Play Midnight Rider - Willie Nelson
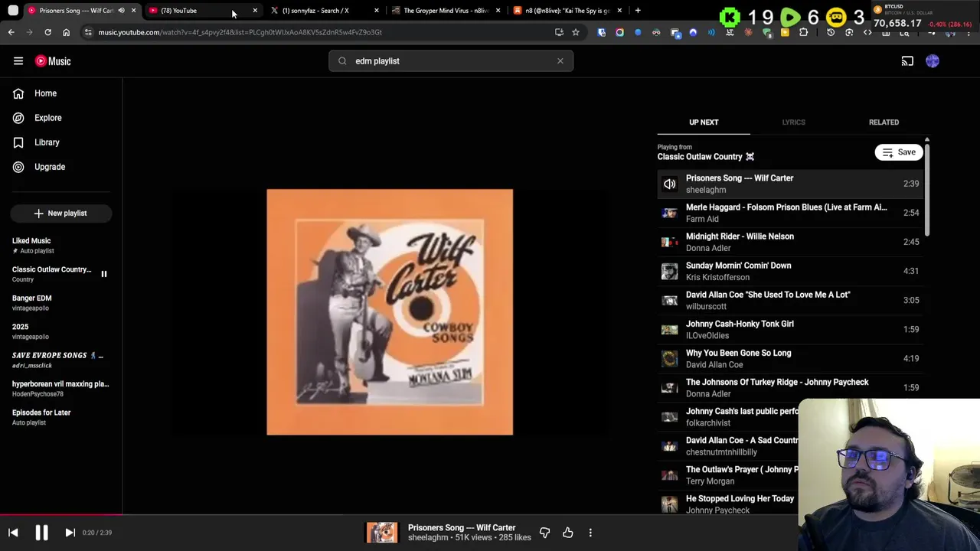Viewport: 980px width, 551px height. (790, 242)
